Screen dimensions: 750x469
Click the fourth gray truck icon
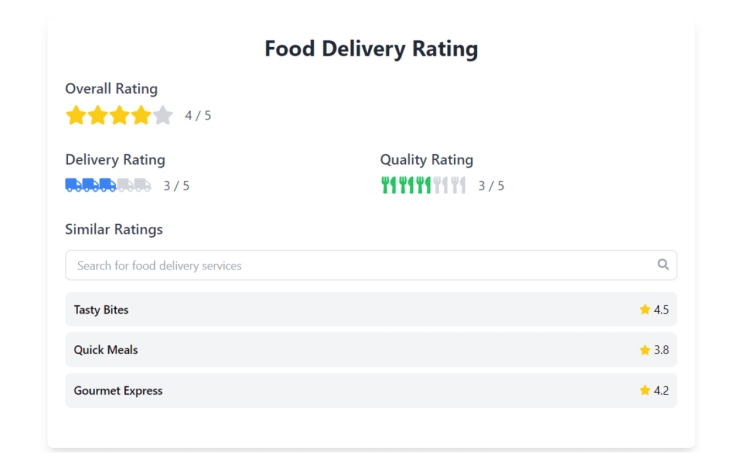125,185
